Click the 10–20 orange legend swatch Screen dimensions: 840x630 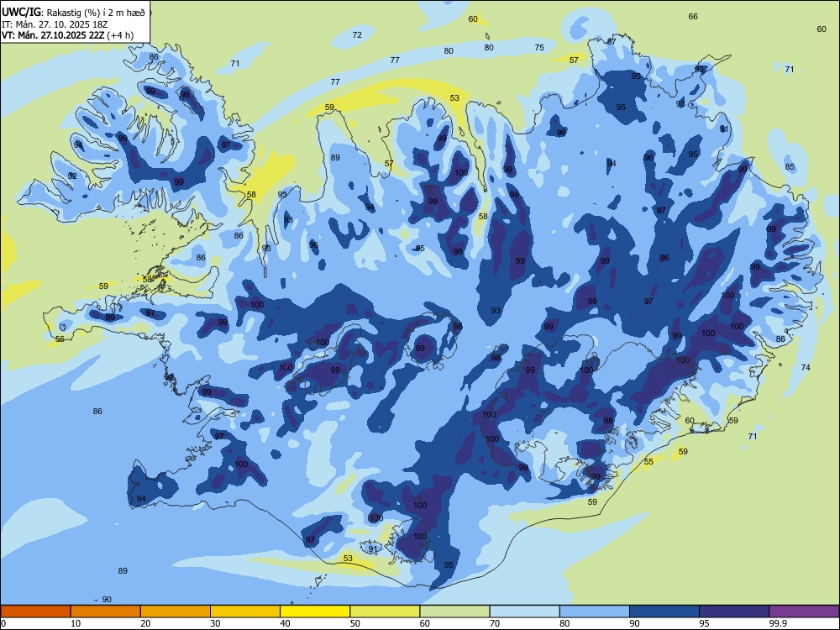click(x=106, y=612)
